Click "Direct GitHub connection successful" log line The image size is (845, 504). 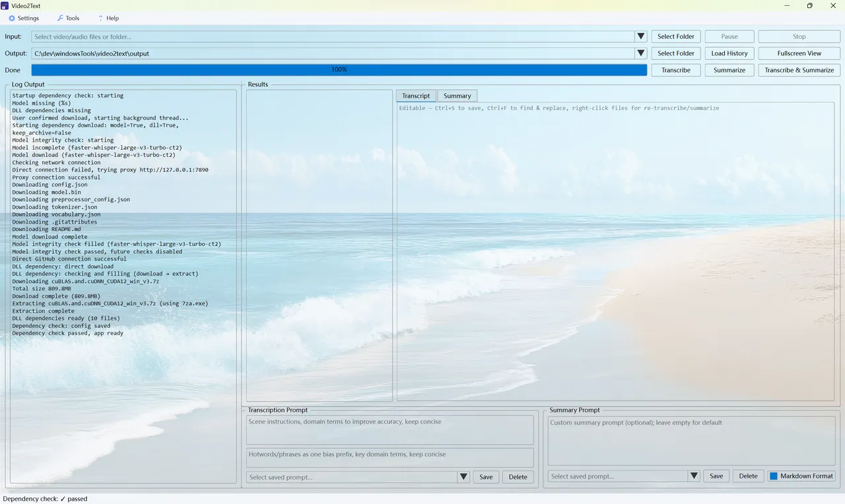click(x=69, y=259)
